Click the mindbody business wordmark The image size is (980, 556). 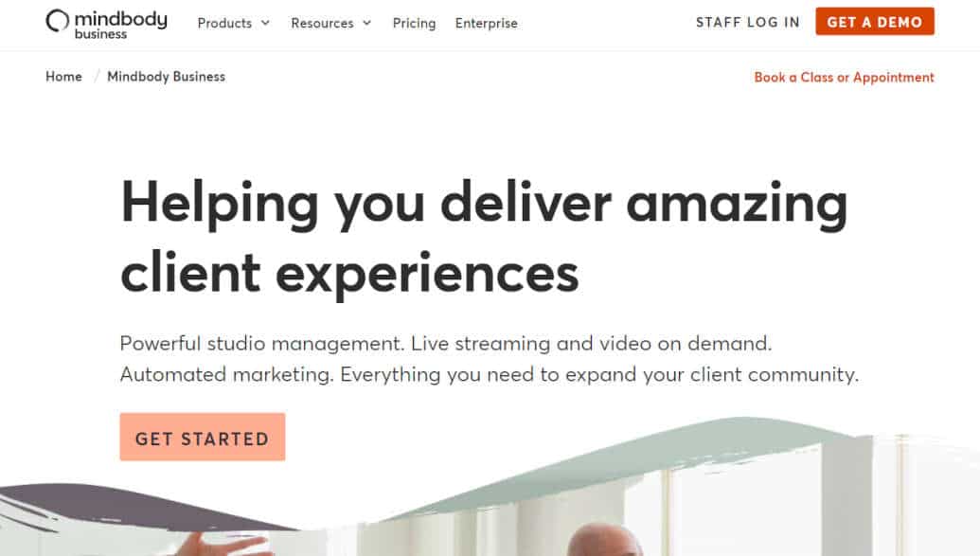[120, 25]
